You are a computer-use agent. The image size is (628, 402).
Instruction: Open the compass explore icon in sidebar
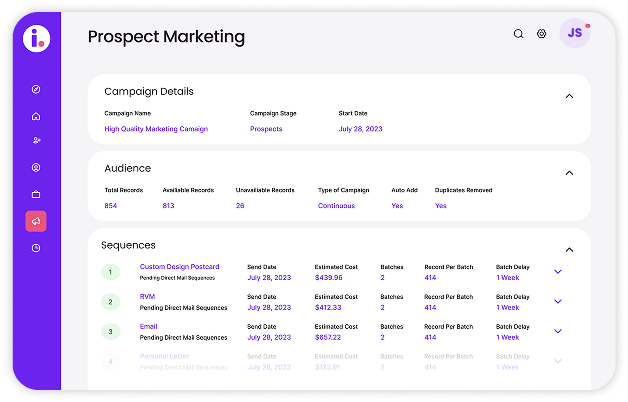36,89
